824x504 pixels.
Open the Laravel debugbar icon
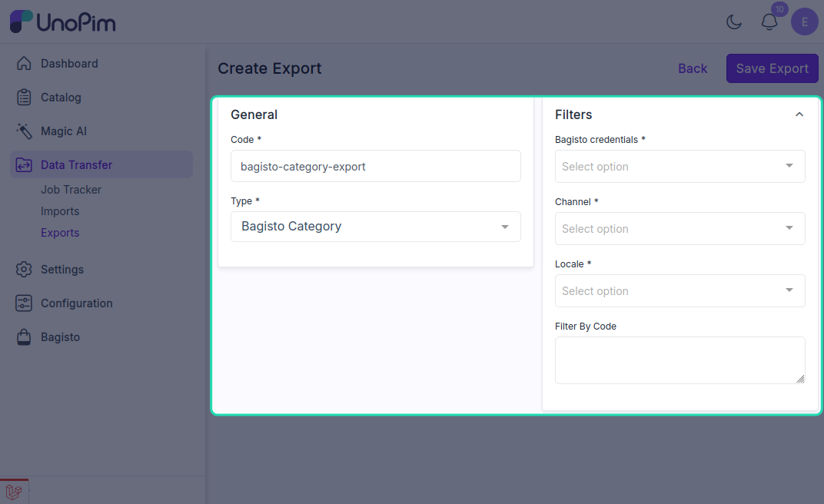point(14,492)
